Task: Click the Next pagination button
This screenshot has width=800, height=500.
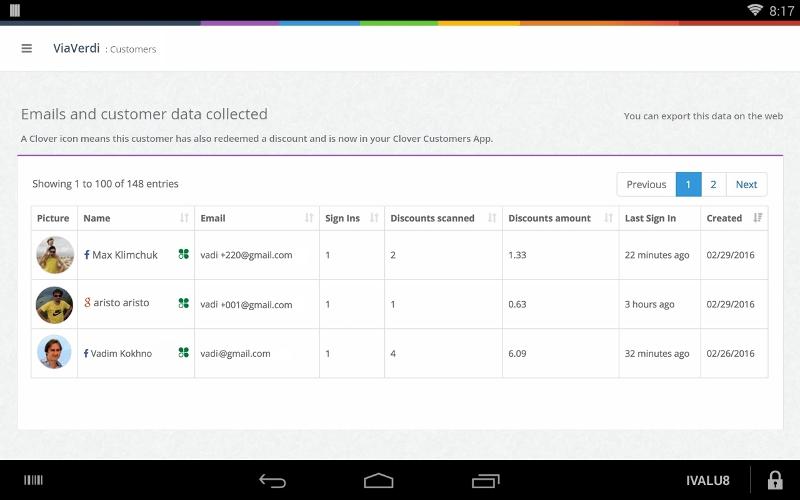Action: 746,184
